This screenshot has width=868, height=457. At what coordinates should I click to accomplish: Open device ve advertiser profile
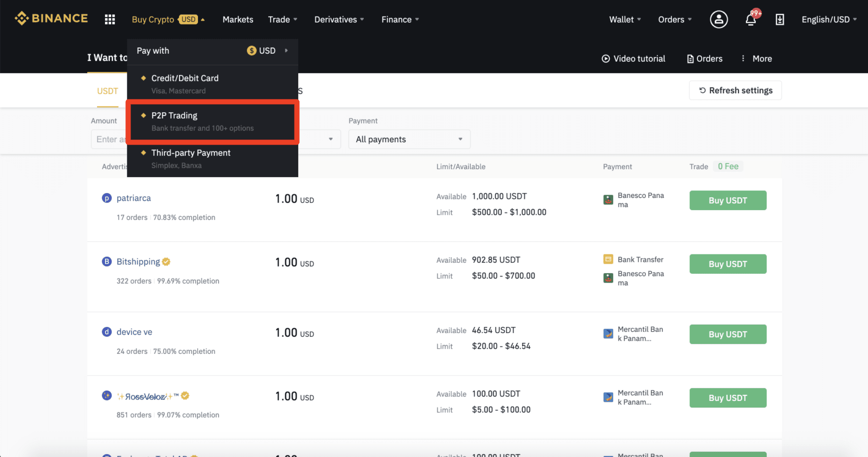[134, 332]
